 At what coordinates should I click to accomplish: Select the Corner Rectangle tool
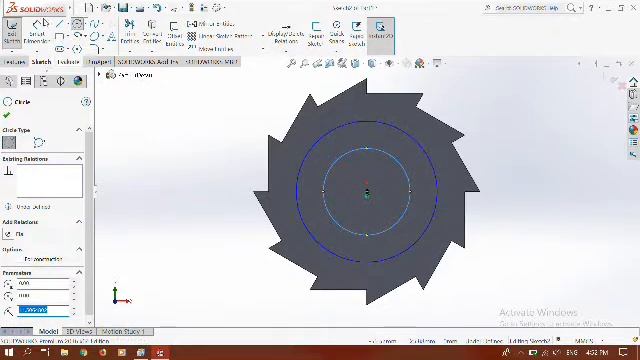pyautogui.click(x=59, y=36)
